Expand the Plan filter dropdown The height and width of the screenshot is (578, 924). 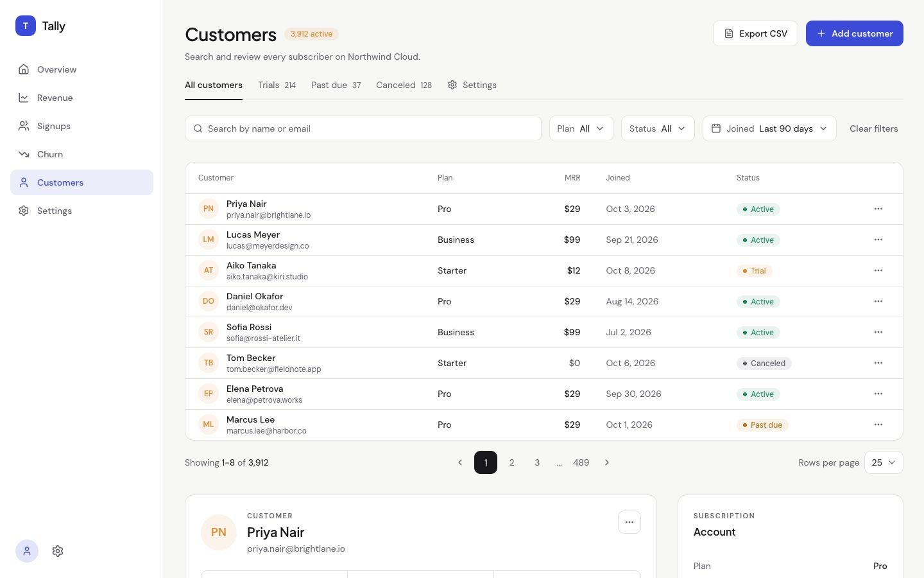point(581,128)
